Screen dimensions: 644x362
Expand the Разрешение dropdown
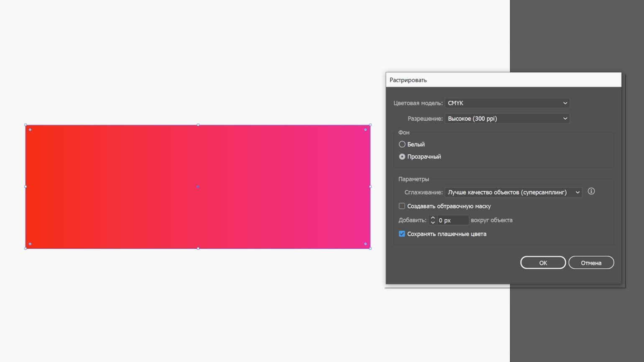(507, 119)
